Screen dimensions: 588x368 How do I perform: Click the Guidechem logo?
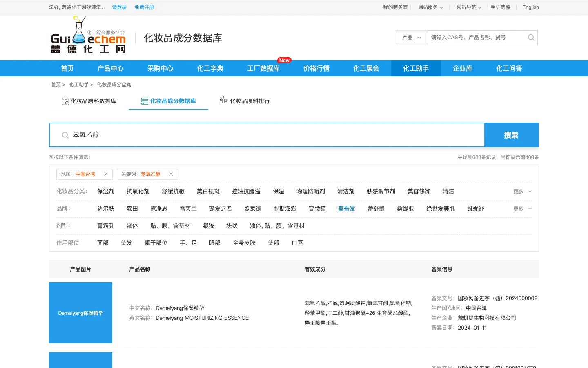pos(88,35)
